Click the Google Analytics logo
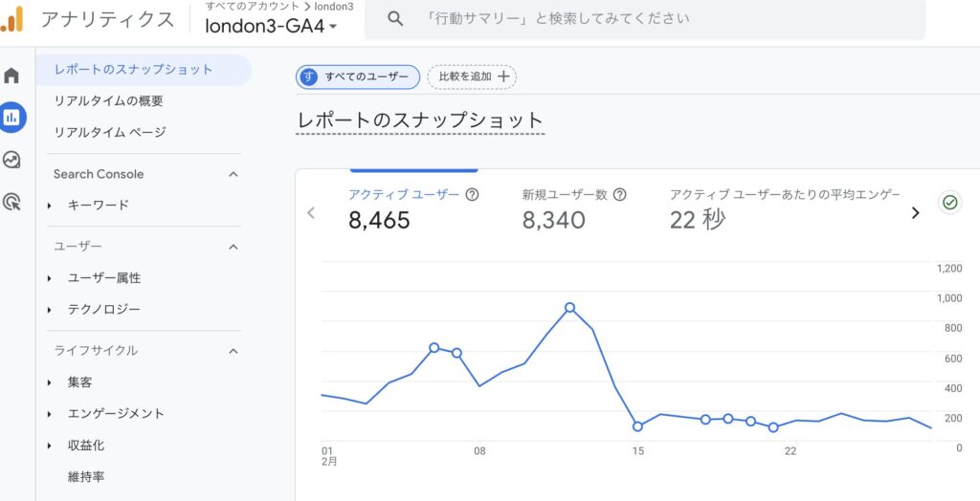This screenshot has width=980, height=501. point(12,18)
